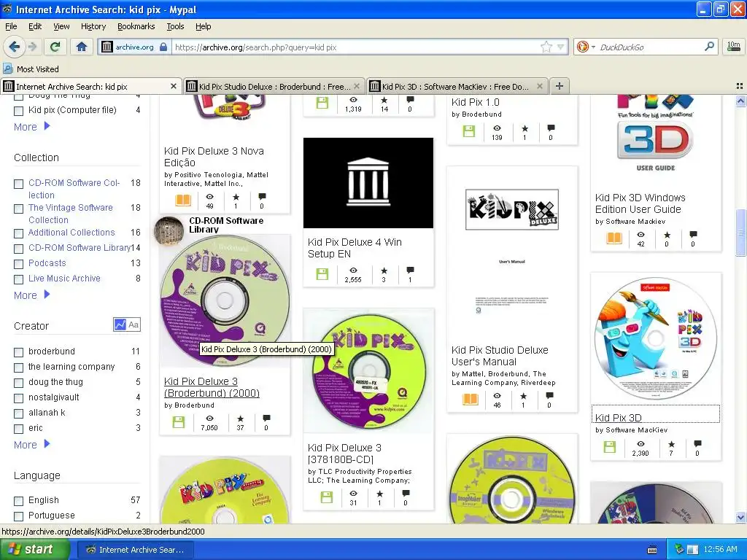Screen dimensions: 747x560
Task: Select the Podcasts collection checkbox
Action: pos(18,264)
